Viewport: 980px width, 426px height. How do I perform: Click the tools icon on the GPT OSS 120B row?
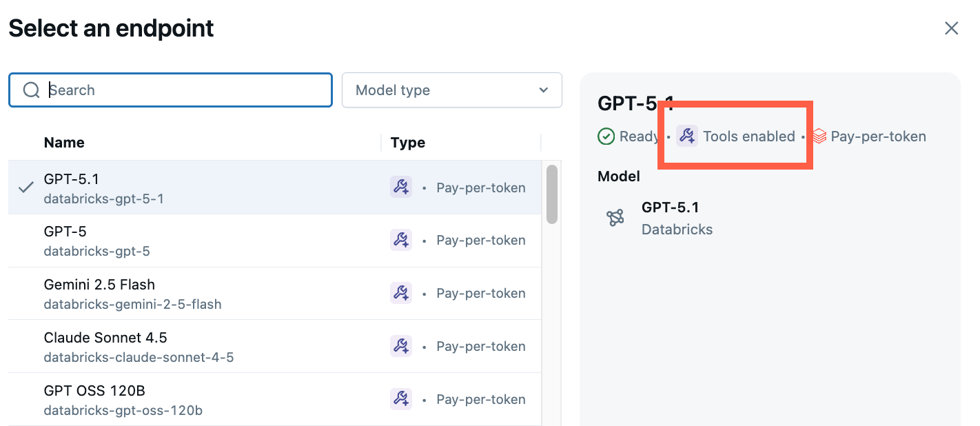[400, 399]
